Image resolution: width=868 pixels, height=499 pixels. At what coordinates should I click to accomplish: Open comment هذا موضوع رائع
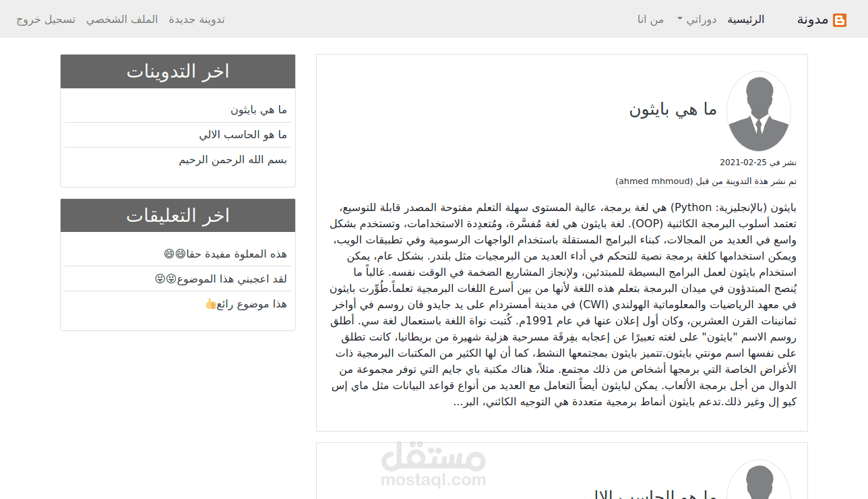click(x=246, y=303)
